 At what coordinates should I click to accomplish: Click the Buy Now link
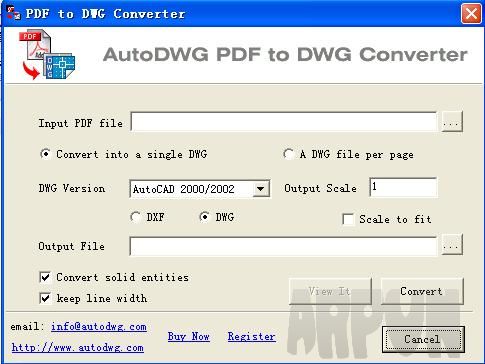189,337
